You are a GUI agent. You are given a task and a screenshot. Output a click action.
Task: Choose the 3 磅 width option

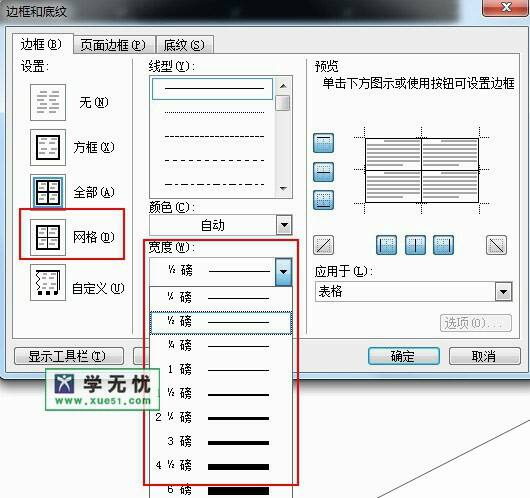click(221, 443)
